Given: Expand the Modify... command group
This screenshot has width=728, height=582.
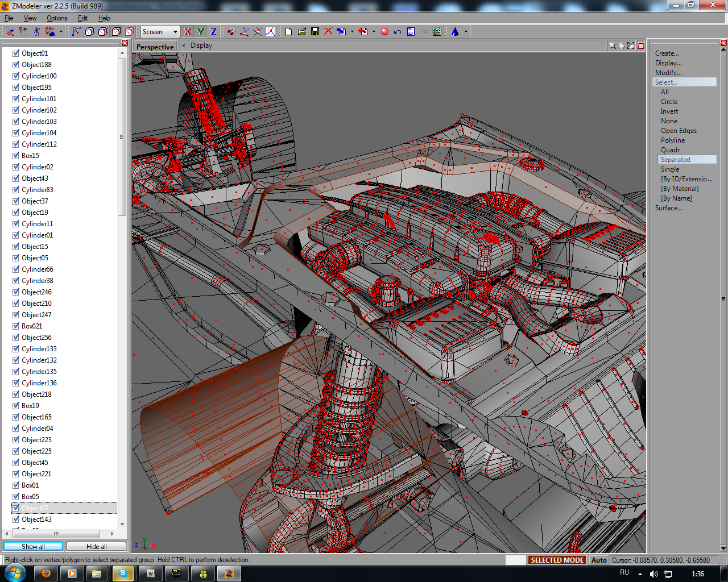Looking at the screenshot, I should [x=668, y=73].
